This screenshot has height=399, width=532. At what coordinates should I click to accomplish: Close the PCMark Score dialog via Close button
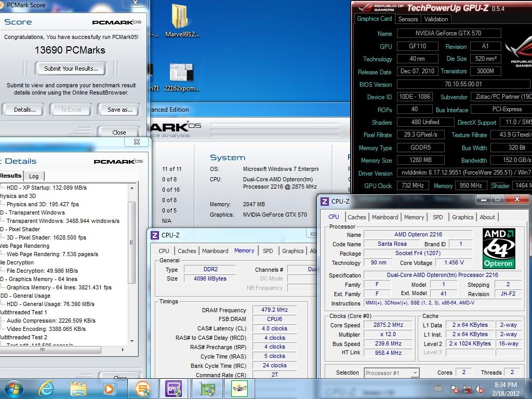[119, 131]
